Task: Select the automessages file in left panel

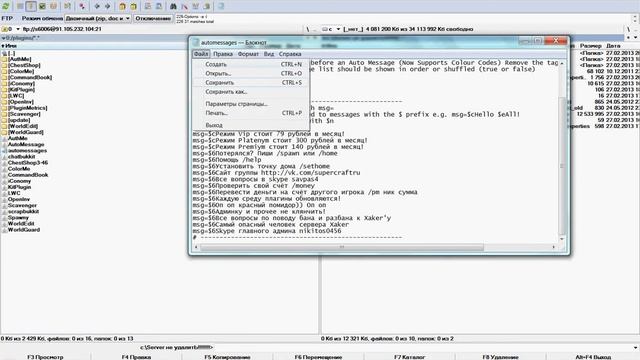Action: point(27,151)
